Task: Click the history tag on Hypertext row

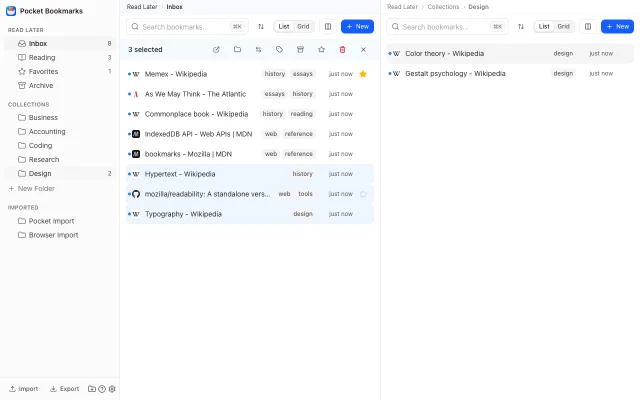Action: tap(302, 174)
